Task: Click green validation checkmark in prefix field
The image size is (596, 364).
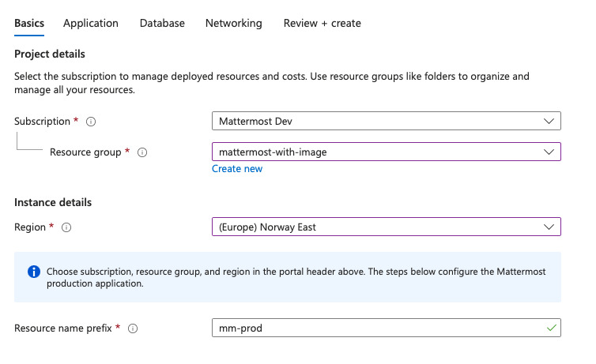Action: (552, 328)
